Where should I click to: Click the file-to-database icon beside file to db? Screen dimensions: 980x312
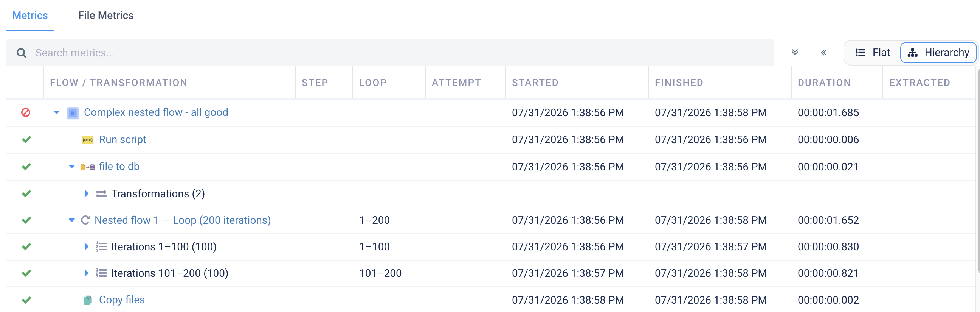(87, 167)
